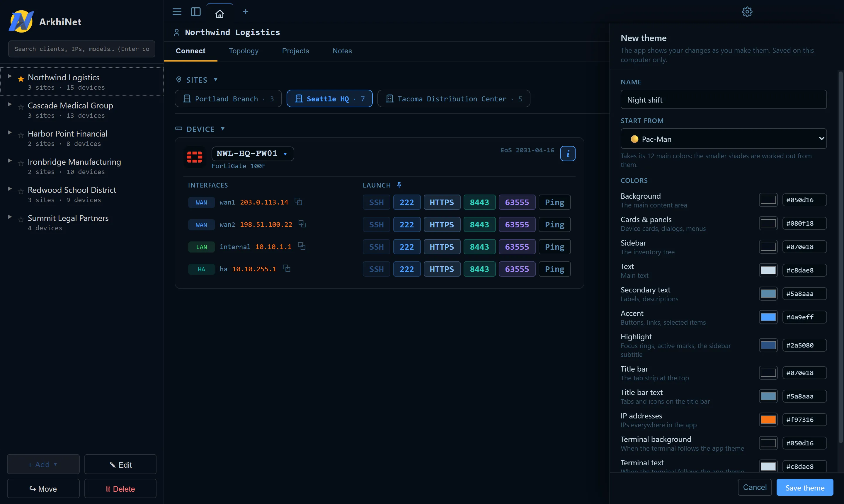Copy the wan1 IP address 203.0.113.14
The width and height of the screenshot is (844, 504).
coord(298,202)
